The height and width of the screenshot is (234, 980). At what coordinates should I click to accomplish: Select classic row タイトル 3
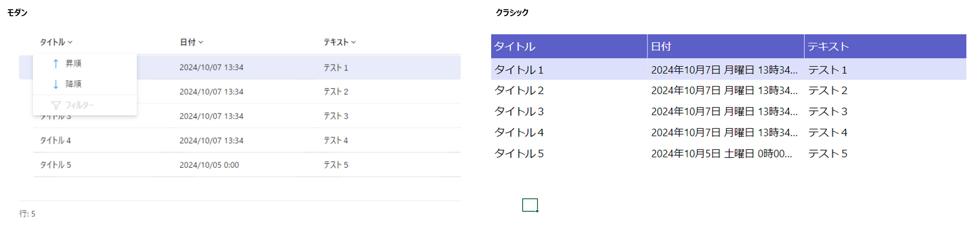pos(728,111)
